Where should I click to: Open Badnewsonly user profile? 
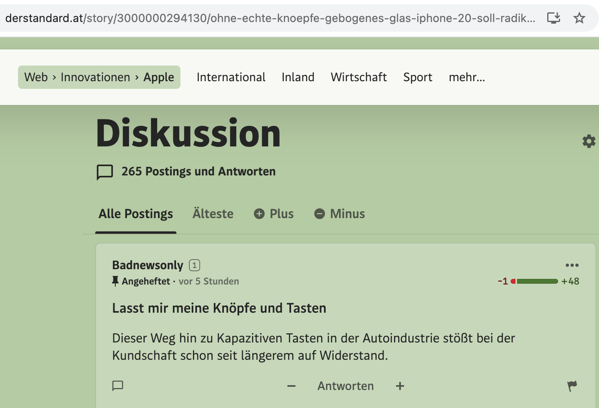click(147, 265)
